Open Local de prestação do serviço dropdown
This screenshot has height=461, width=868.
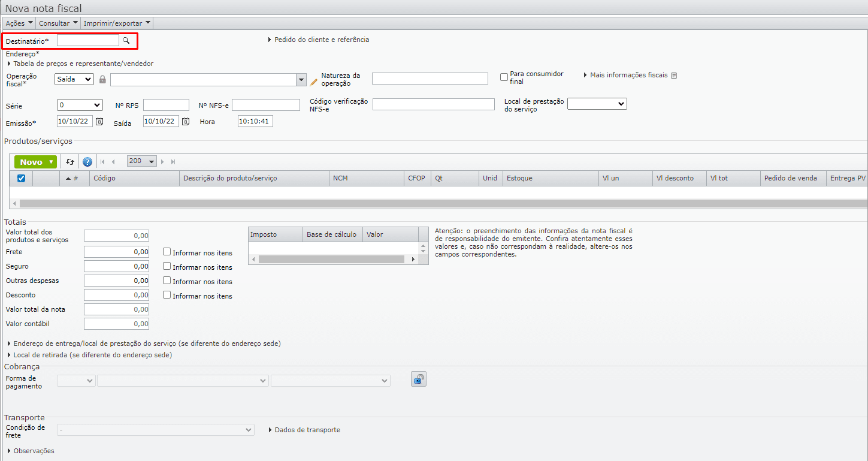[597, 104]
